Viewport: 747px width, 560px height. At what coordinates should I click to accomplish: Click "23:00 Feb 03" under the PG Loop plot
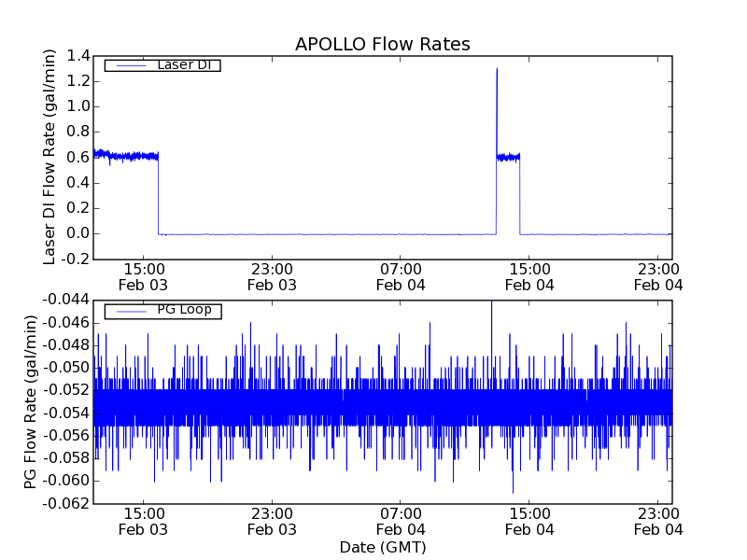(272, 522)
